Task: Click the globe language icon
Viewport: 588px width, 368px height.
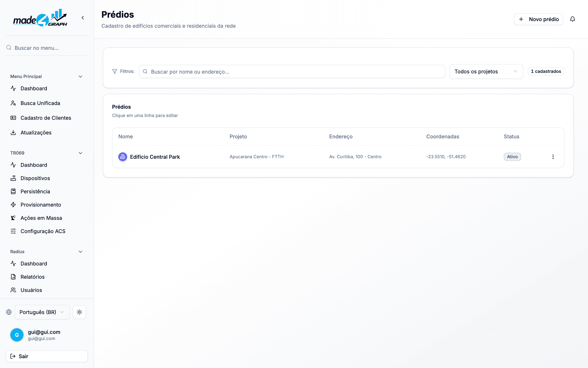Action: 9,312
